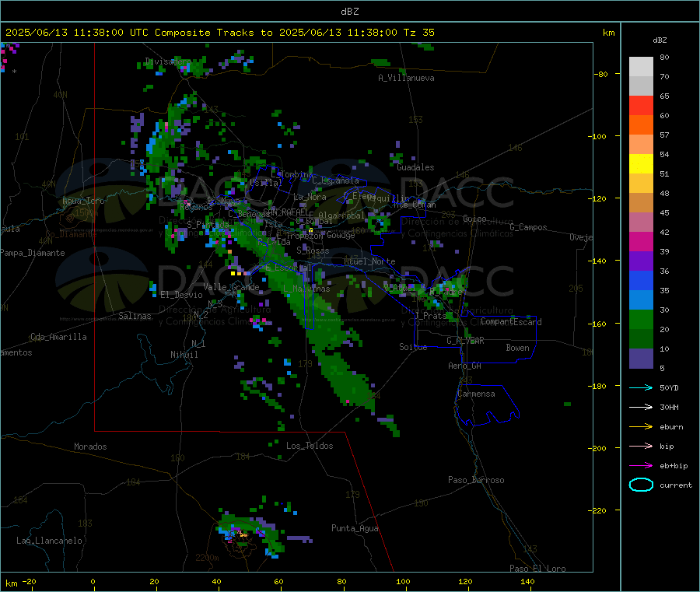The image size is (700, 592).
Task: Select the light blue swatch below 35 dBZ
Action: [x=641, y=300]
